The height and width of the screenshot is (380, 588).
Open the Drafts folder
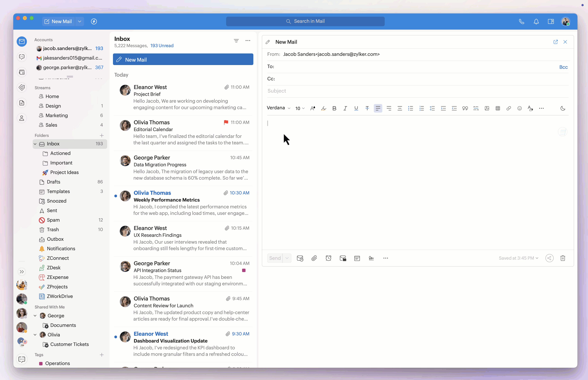click(53, 182)
